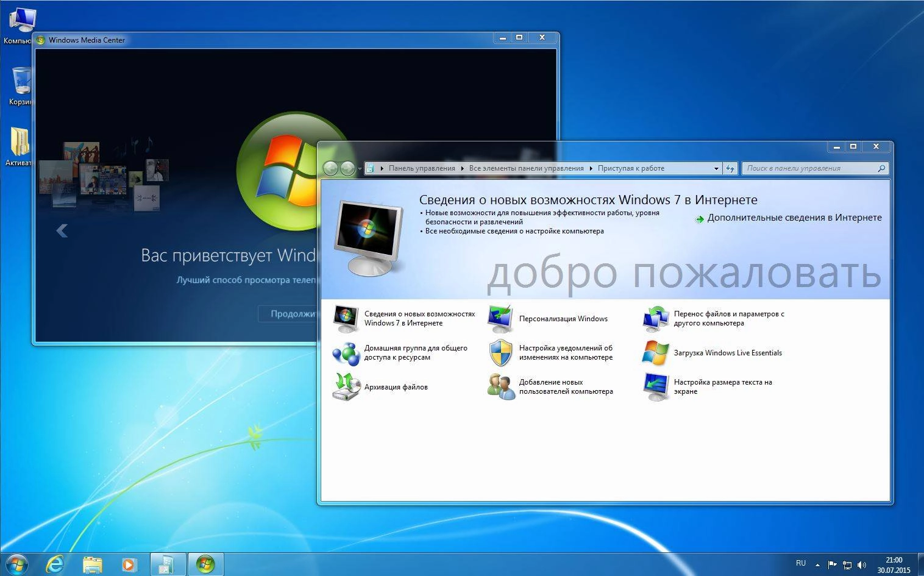This screenshot has width=924, height=576.
Task: Click Все элементы панели управления breadcrumb
Action: 526,168
